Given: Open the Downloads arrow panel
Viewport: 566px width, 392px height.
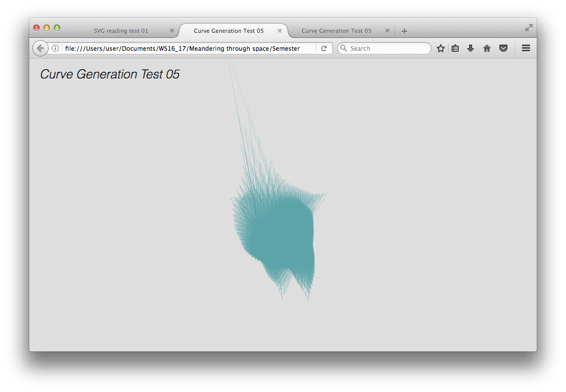Looking at the screenshot, I should (471, 48).
